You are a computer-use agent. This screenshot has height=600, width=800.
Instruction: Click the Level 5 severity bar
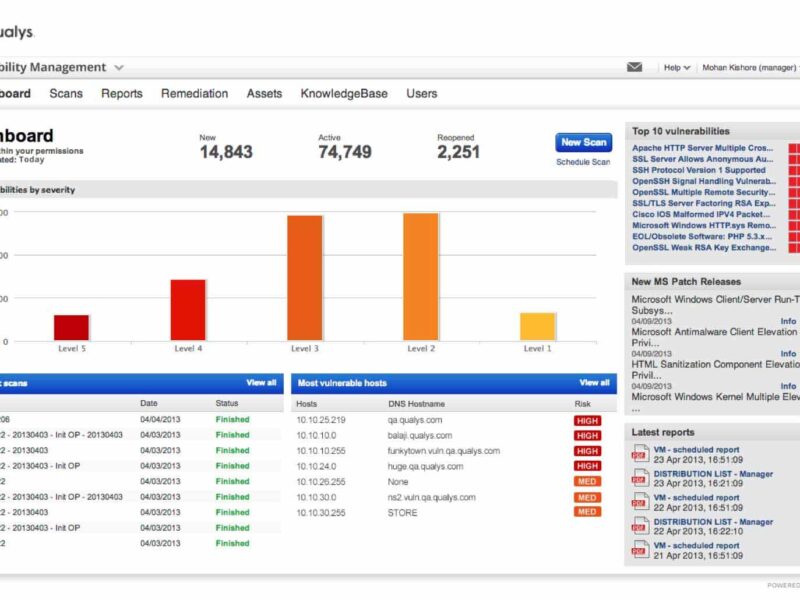pos(71,328)
